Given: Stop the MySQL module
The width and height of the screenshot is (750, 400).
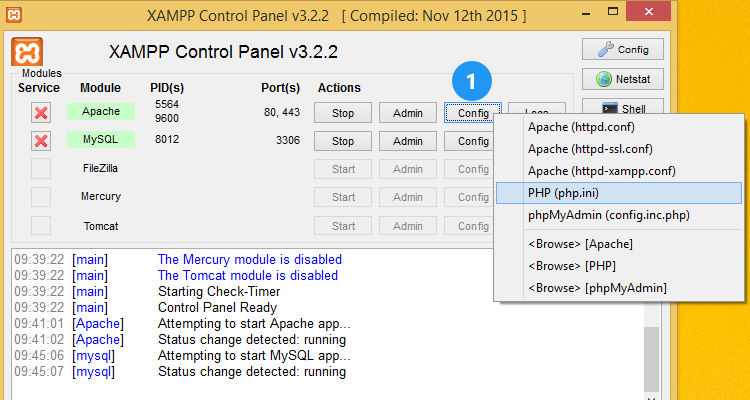Looking at the screenshot, I should tap(343, 141).
